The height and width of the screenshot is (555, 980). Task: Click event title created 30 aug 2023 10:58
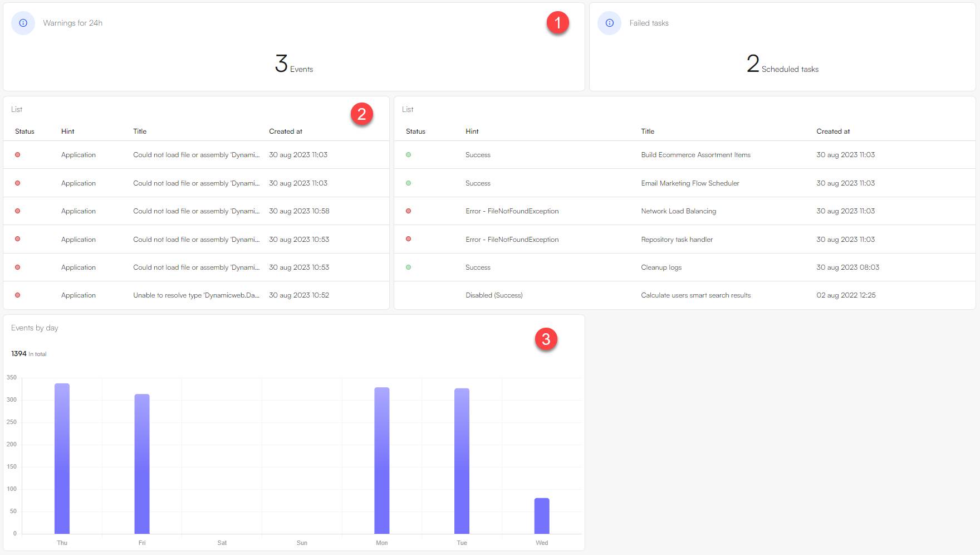coord(196,211)
